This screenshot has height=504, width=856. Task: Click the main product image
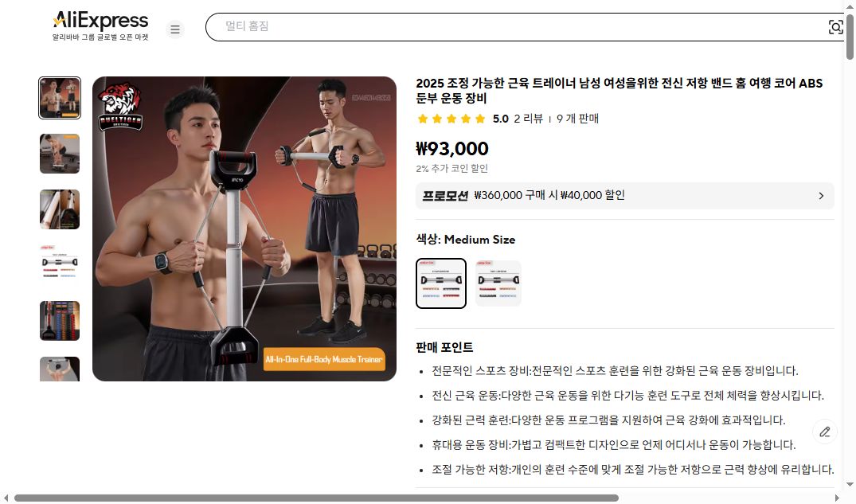point(244,229)
